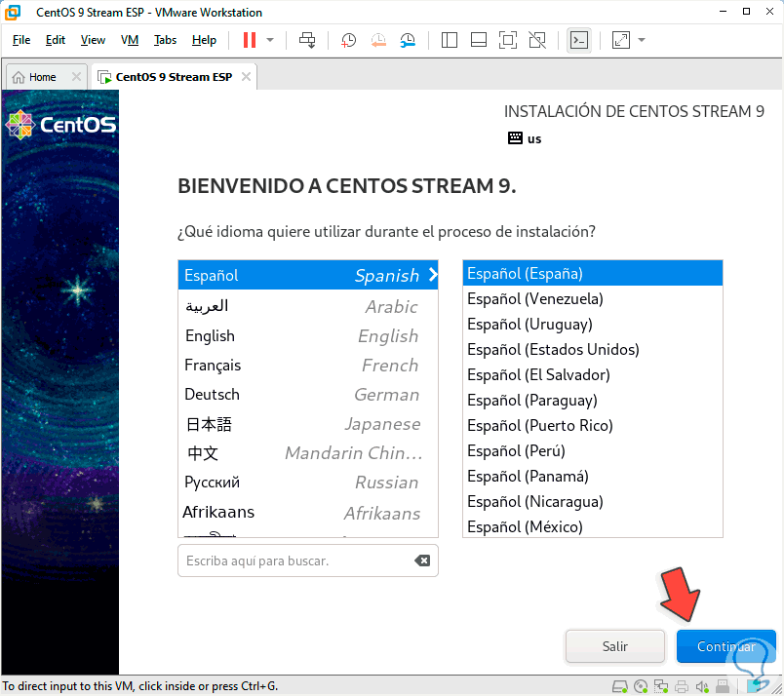
Task: Choose Español (Venezuela) locale
Action: 593,298
